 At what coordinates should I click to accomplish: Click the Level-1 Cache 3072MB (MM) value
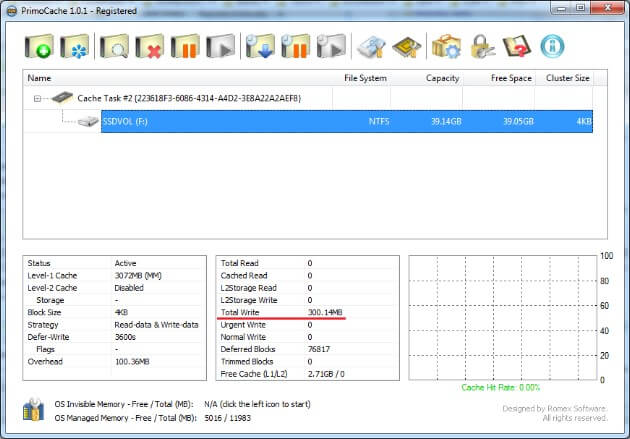(x=138, y=276)
